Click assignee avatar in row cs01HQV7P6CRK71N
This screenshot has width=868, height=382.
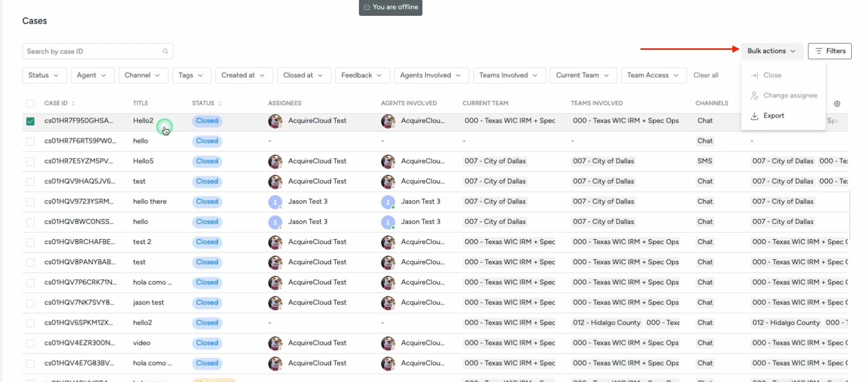pyautogui.click(x=275, y=283)
